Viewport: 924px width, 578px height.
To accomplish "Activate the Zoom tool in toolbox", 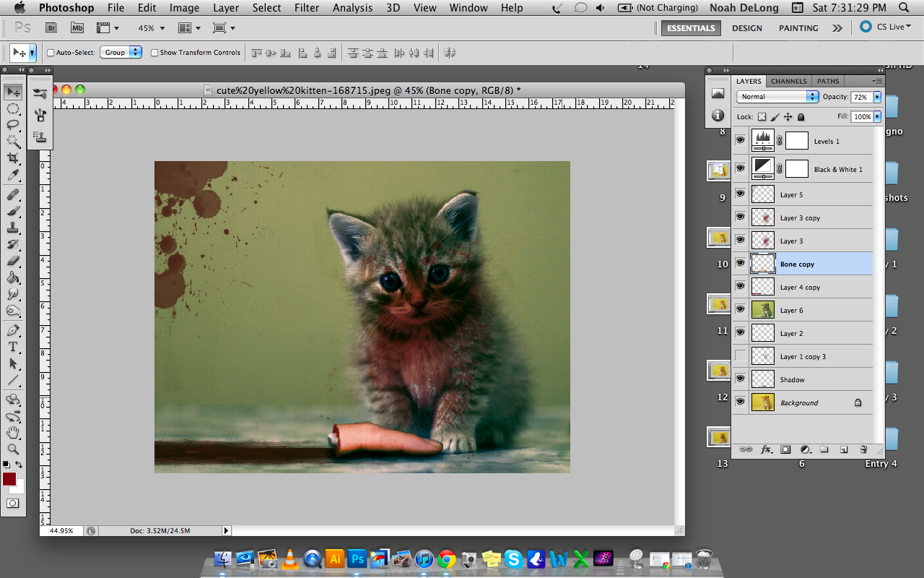I will click(13, 449).
